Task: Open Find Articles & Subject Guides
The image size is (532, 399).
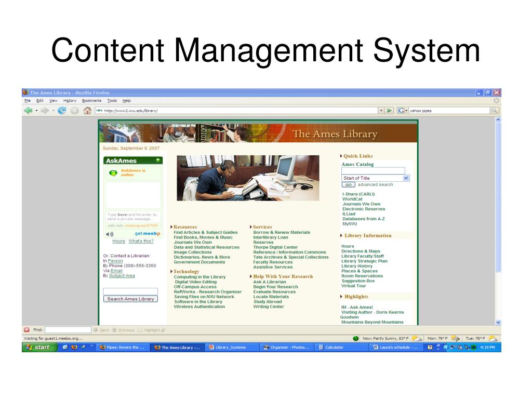Action: click(206, 232)
